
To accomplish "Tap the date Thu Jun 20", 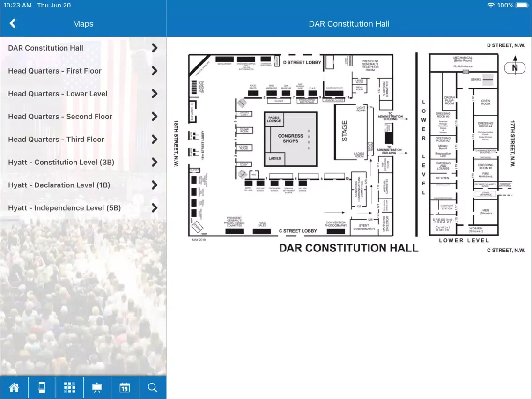I will click(54, 5).
